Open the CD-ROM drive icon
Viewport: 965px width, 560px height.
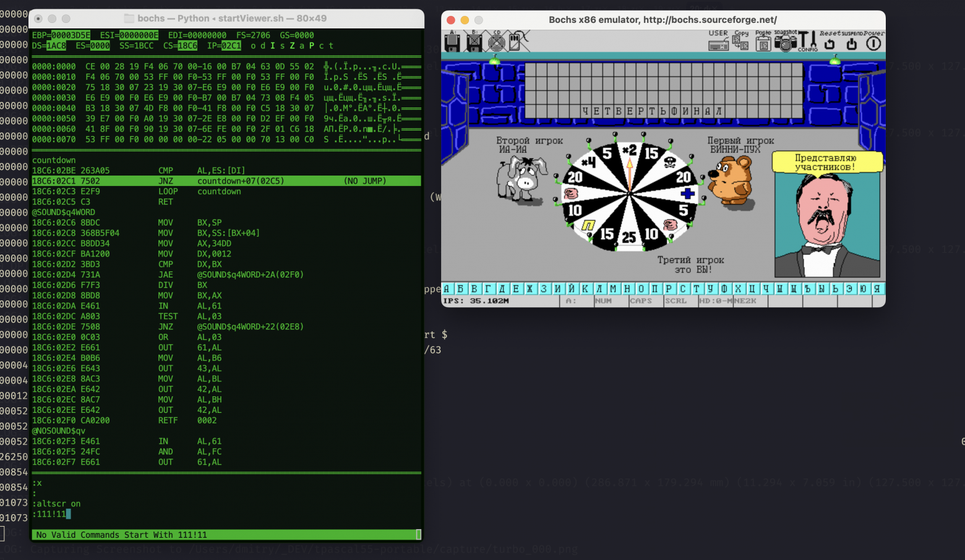496,41
